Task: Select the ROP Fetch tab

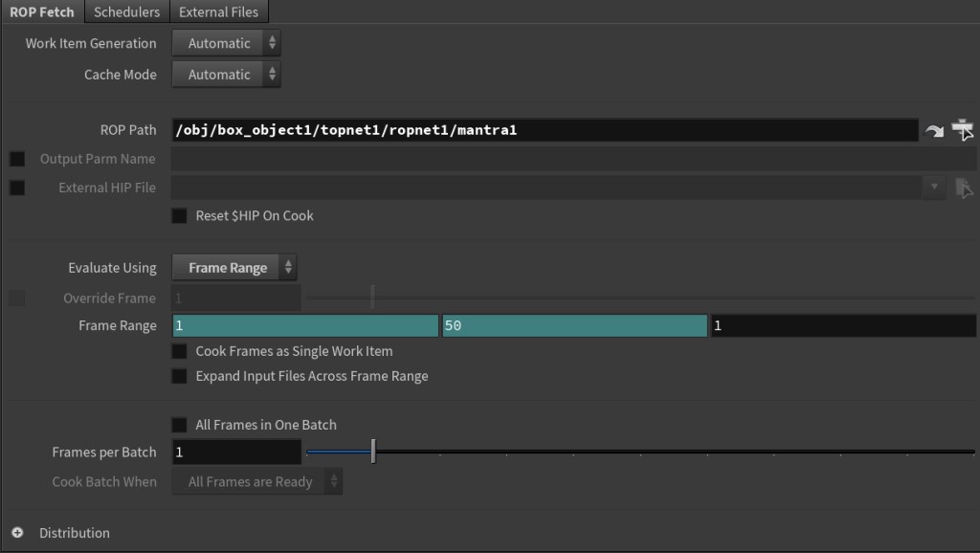Action: [42, 11]
